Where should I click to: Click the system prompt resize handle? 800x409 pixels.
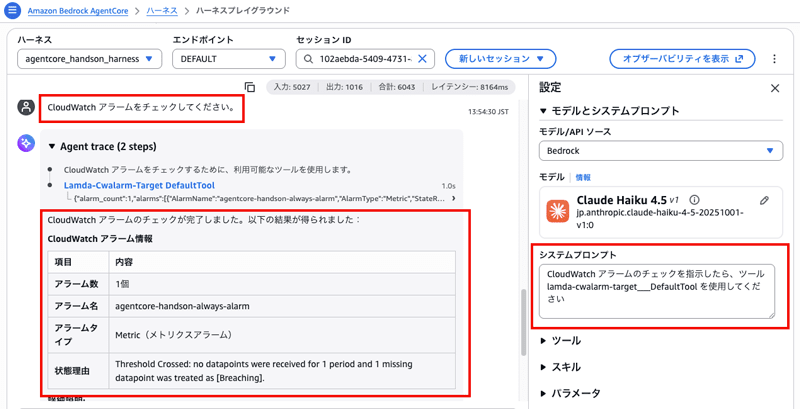pyautogui.click(x=771, y=315)
